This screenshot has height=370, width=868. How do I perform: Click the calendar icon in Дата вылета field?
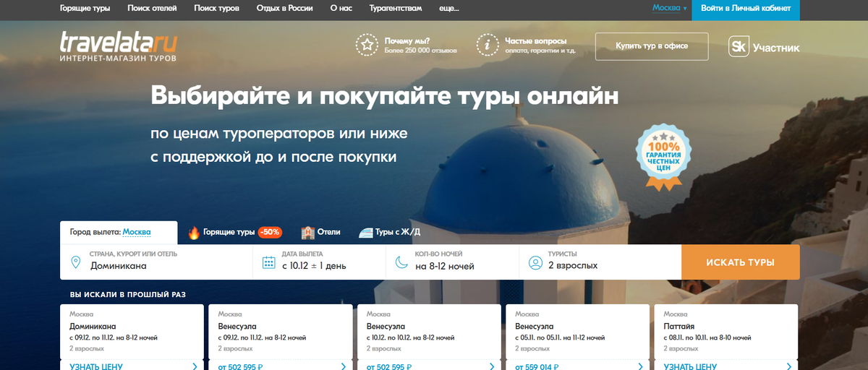click(269, 262)
